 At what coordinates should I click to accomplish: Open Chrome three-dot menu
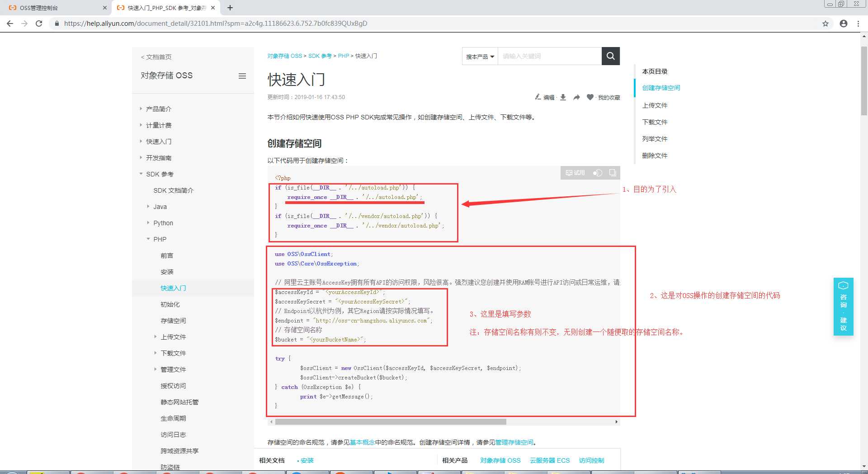click(x=858, y=24)
